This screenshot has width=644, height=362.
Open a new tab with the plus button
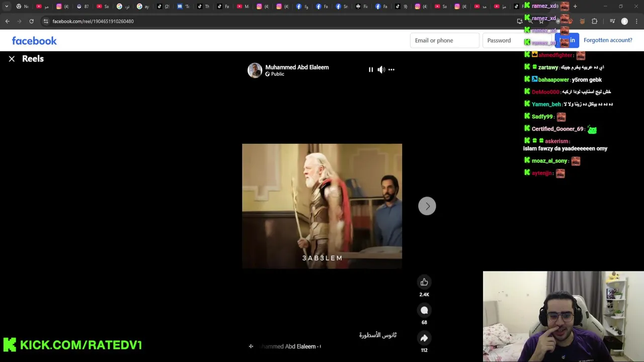pyautogui.click(x=575, y=7)
